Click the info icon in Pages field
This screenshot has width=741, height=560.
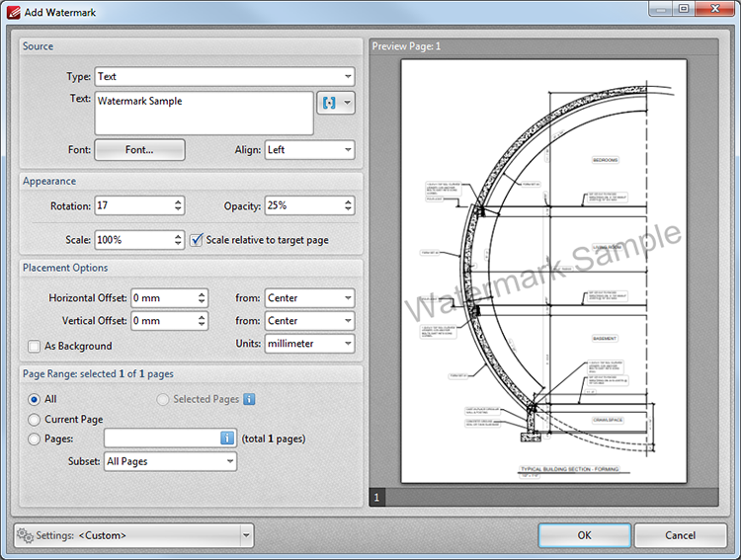click(x=227, y=439)
